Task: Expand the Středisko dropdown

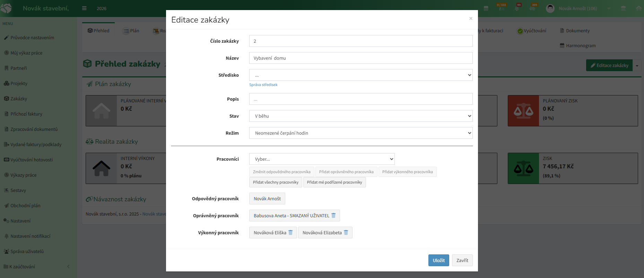Action: coord(361,75)
